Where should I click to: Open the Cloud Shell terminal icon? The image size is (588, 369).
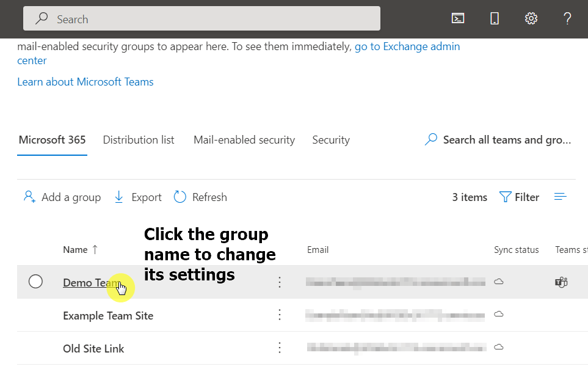[x=458, y=18]
